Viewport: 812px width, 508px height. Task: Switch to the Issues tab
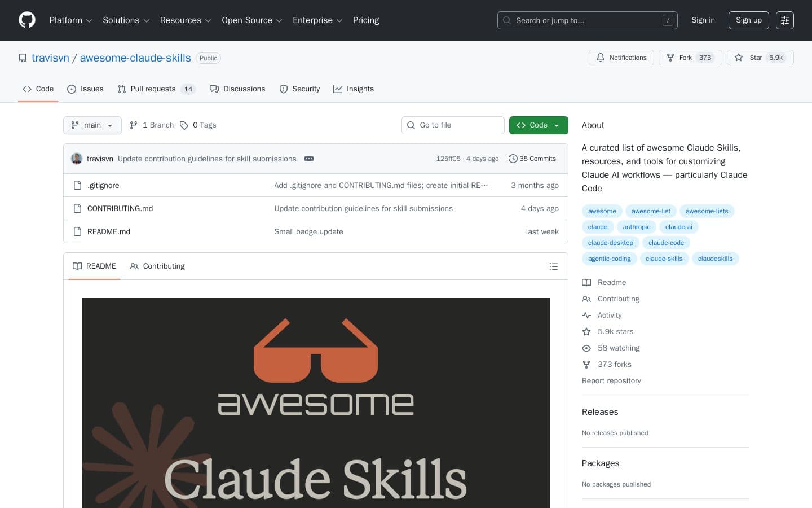coord(85,89)
